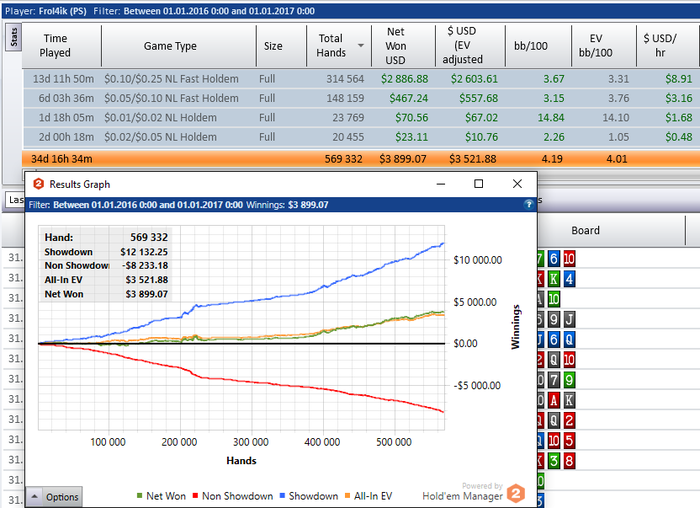Click Showdown value $12 132.25 in graph
The image size is (700, 508).
(144, 252)
